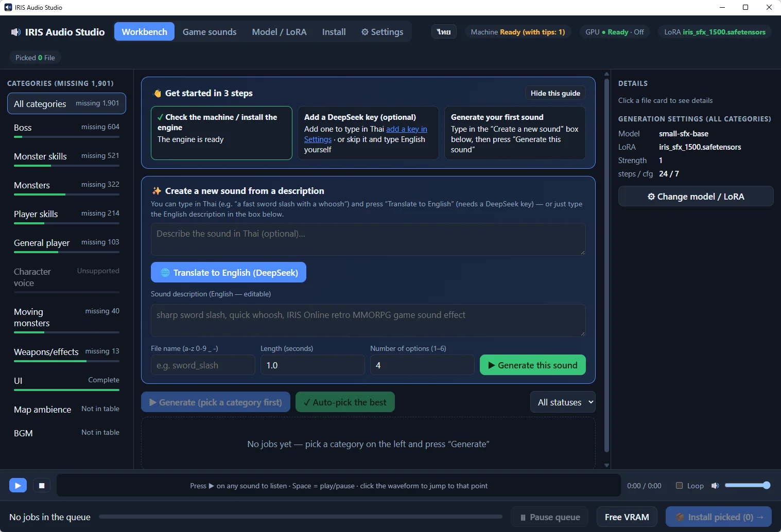
Task: Switch language with the ไทย button
Action: click(444, 32)
